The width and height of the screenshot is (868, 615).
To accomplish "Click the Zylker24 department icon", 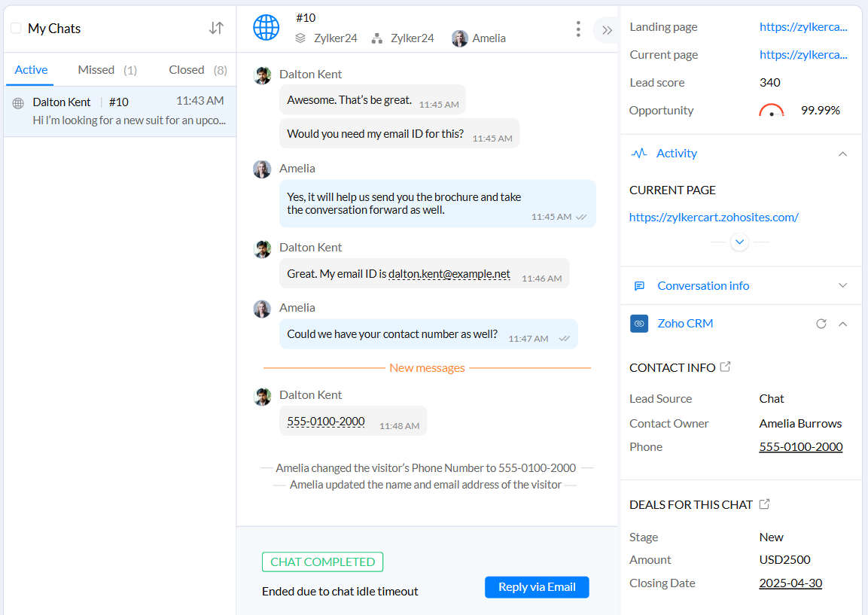I will tap(376, 38).
